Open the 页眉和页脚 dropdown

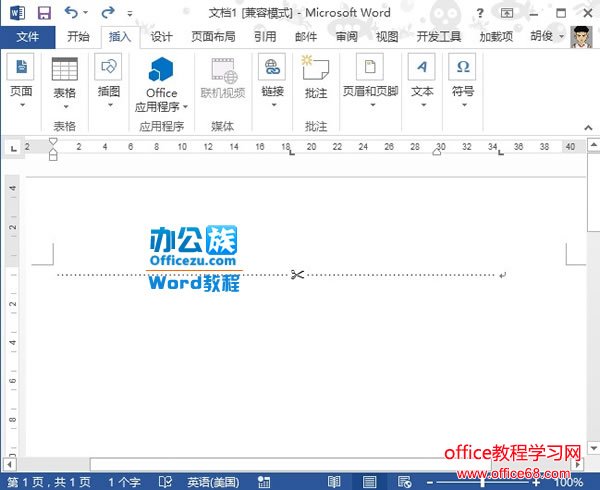pyautogui.click(x=370, y=81)
